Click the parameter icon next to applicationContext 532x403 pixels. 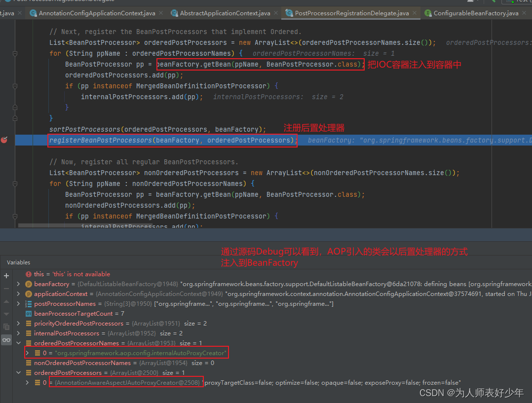point(29,294)
